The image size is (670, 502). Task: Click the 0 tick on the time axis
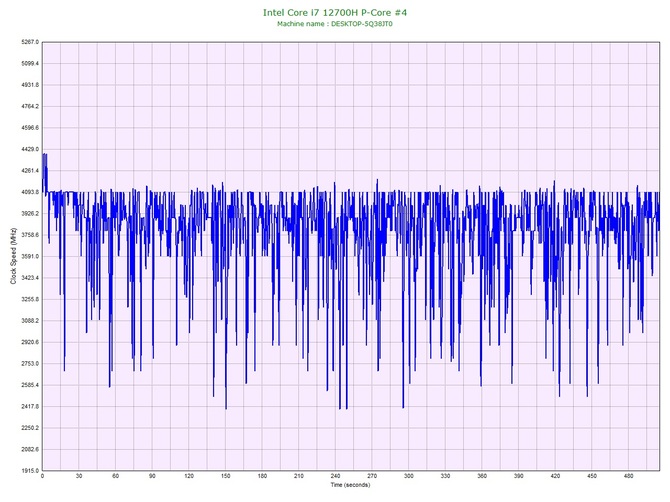pos(42,476)
